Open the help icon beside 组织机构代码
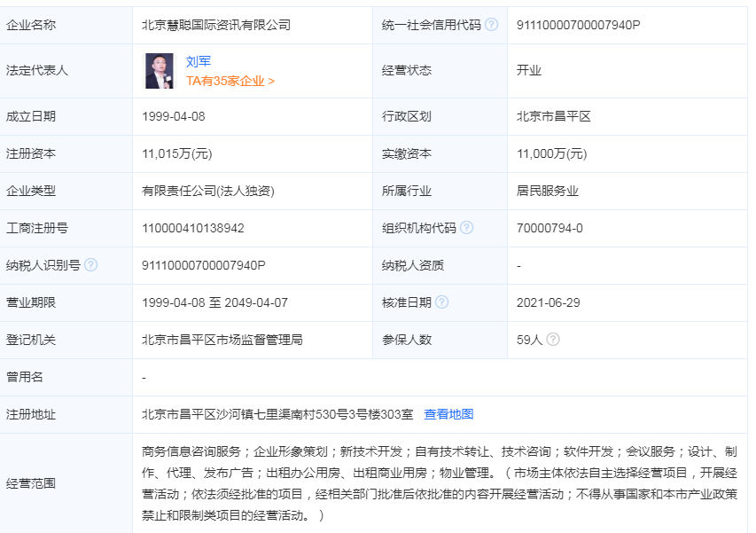This screenshot has height=533, width=756. pyautogui.click(x=466, y=227)
